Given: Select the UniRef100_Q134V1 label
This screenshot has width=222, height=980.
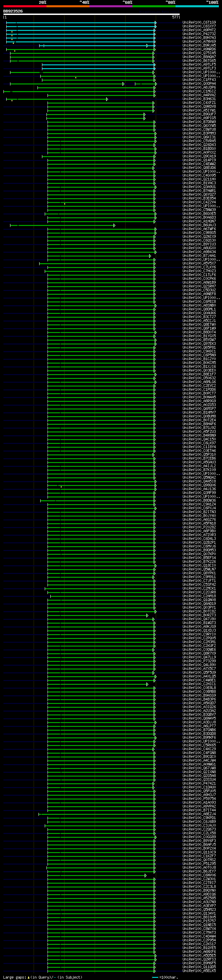Looking at the screenshot, I should click(x=199, y=913).
